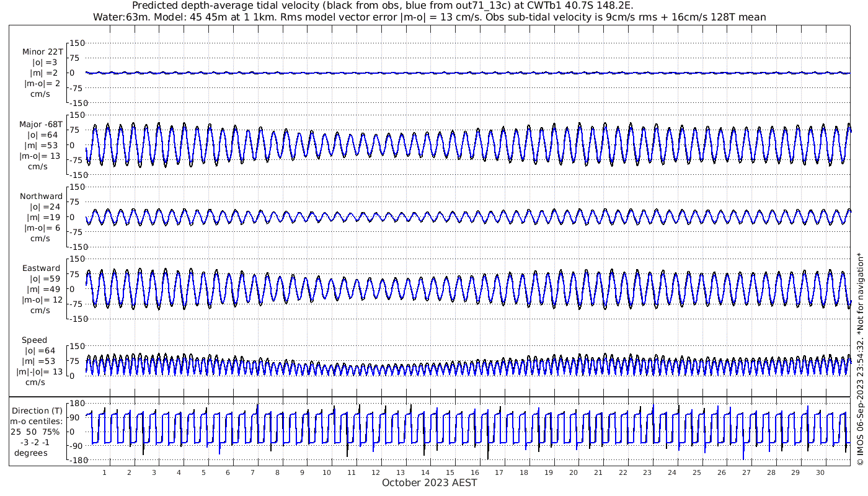The width and height of the screenshot is (868, 496).
Task: Click the '-75' tick of the Eastward panel
Action: tap(76, 304)
